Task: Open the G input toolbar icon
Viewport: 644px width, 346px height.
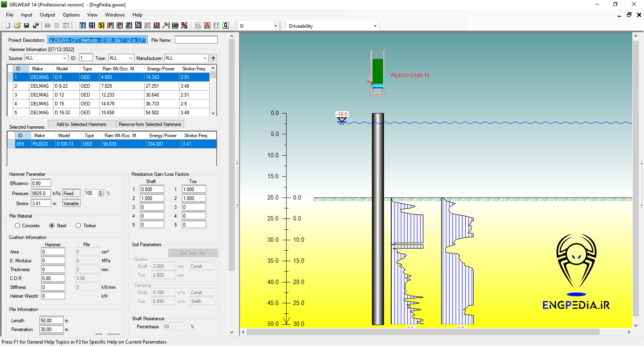Action: point(92,25)
